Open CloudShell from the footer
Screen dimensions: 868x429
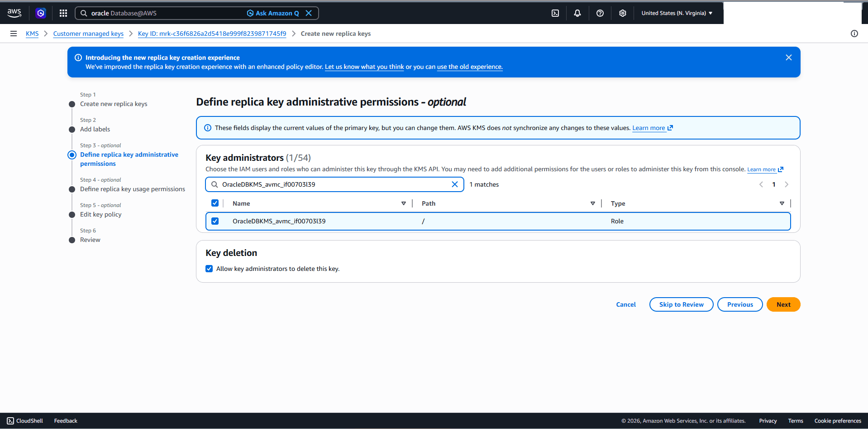tap(25, 421)
